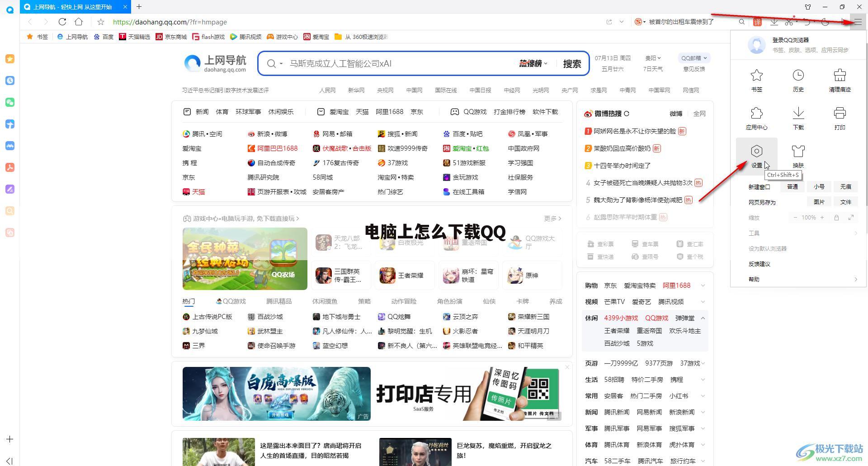Collapse the sidebar with the bottom arrow icon

pos(9,461)
